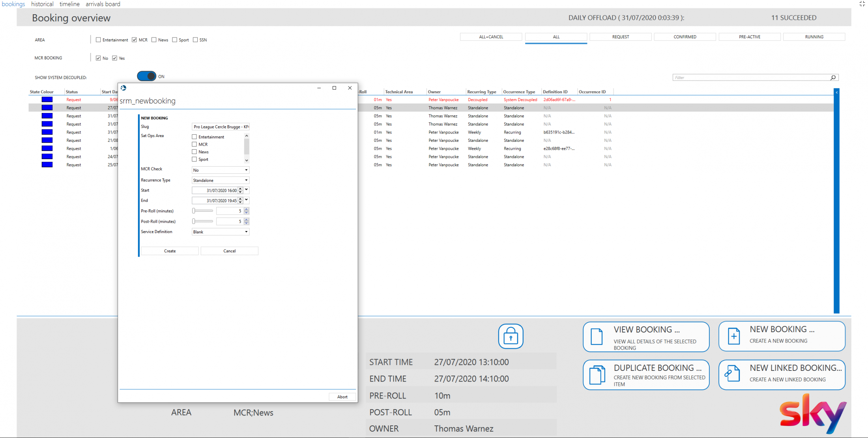Decrease End time with down spinner arrow

click(240, 202)
